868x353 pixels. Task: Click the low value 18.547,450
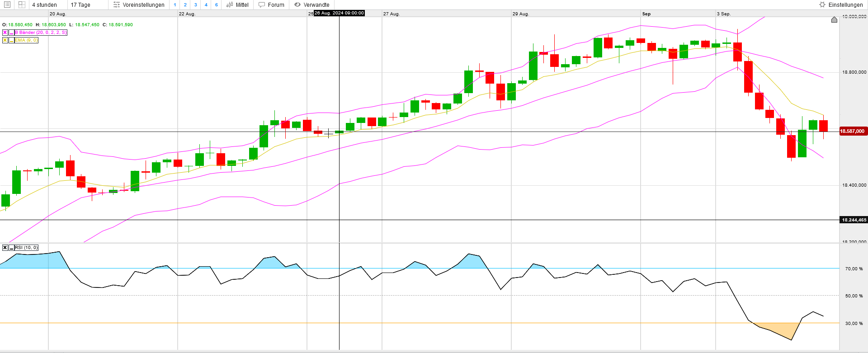[87, 25]
